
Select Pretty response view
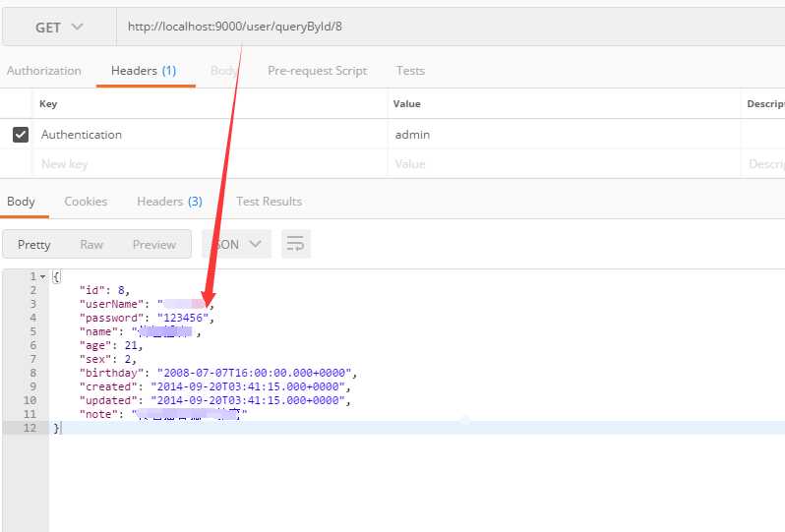pyautogui.click(x=34, y=245)
